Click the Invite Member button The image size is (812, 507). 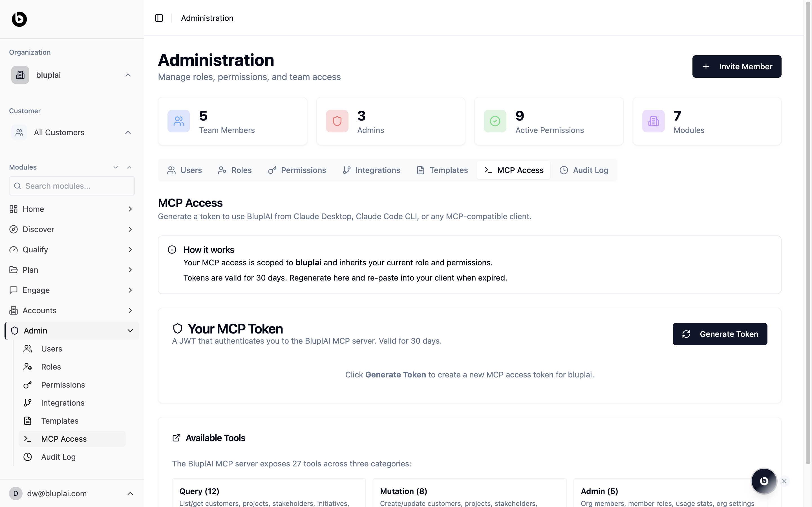736,66
